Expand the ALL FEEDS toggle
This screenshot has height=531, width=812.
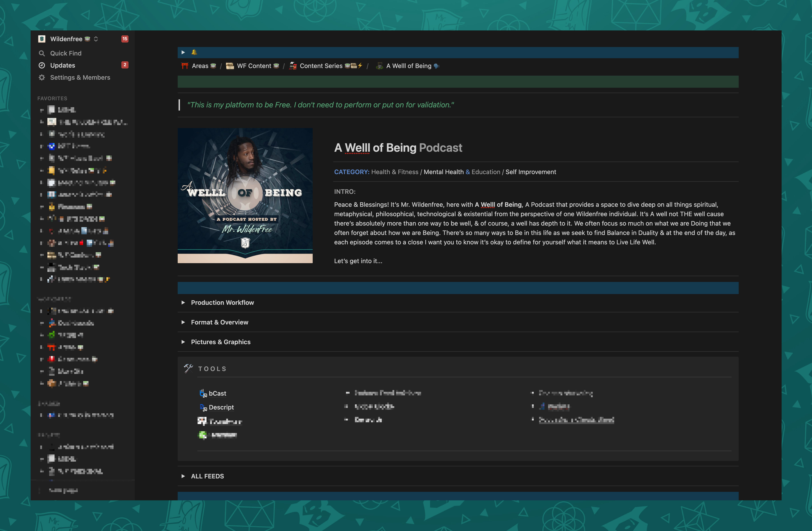pyautogui.click(x=183, y=476)
